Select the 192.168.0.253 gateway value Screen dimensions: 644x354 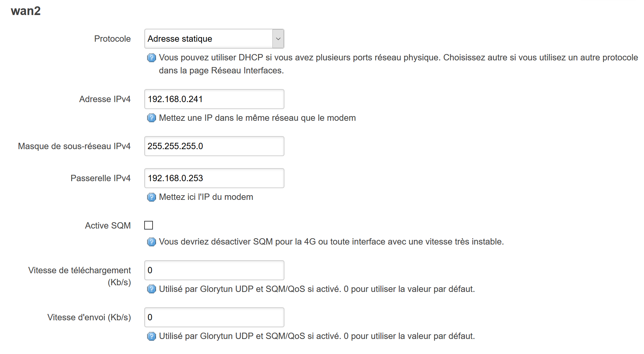coord(175,178)
